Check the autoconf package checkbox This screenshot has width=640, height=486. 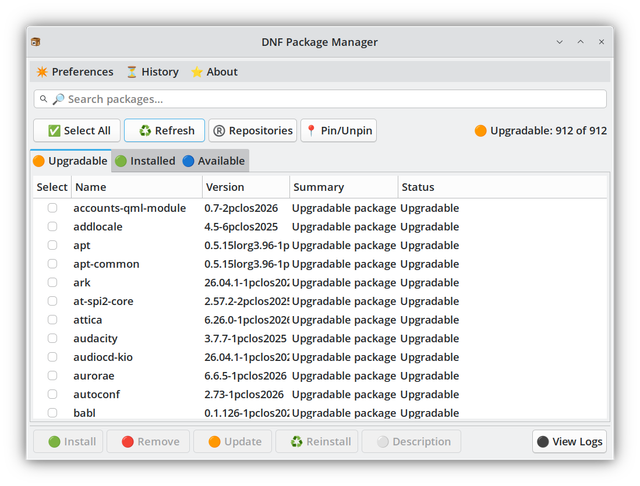[52, 394]
